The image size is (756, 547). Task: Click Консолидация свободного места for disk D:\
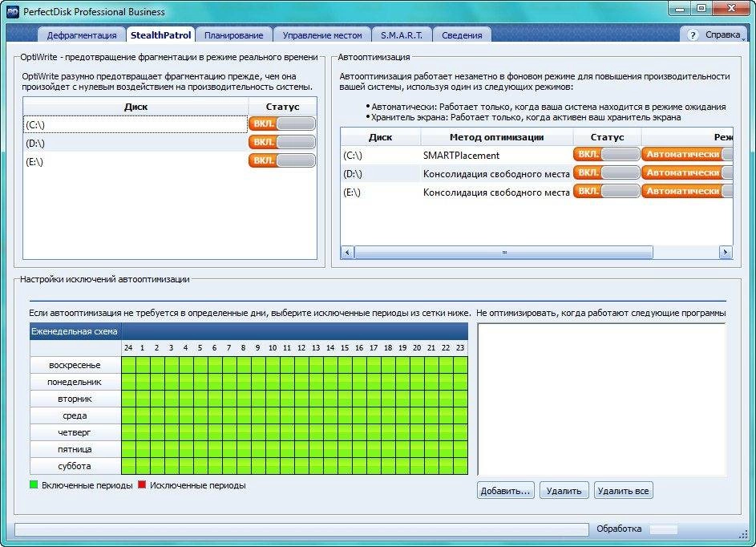coord(496,174)
